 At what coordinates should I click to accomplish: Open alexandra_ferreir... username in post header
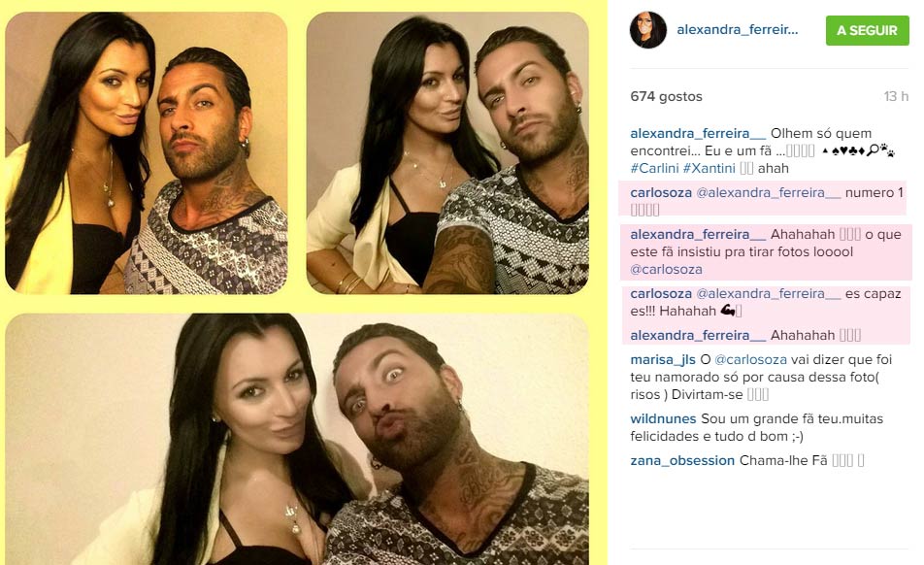[738, 29]
